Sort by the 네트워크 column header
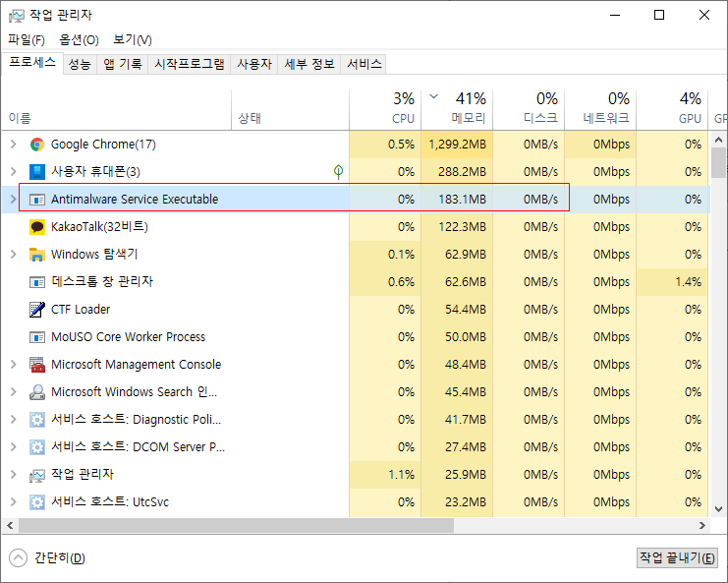This screenshot has width=728, height=583. [600, 109]
